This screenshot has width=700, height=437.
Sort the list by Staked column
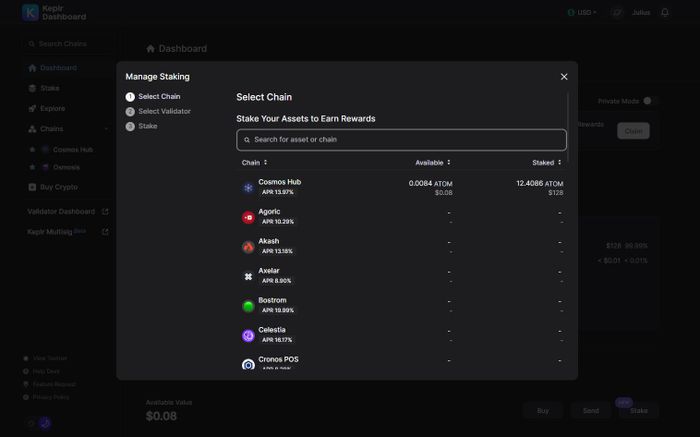(x=547, y=162)
